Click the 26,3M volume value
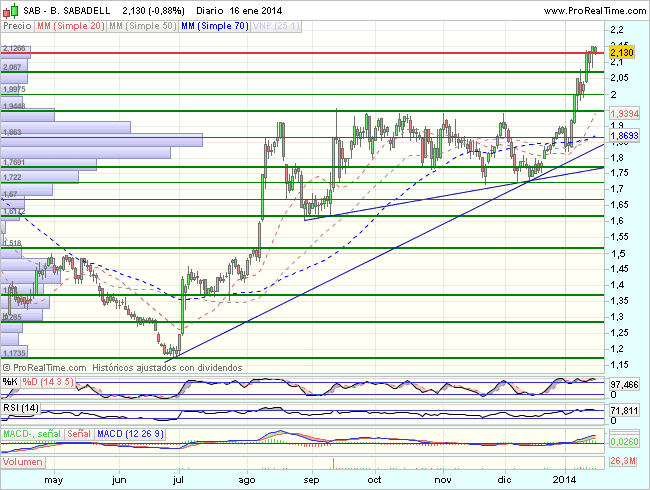The width and height of the screenshot is (650, 490). click(623, 461)
